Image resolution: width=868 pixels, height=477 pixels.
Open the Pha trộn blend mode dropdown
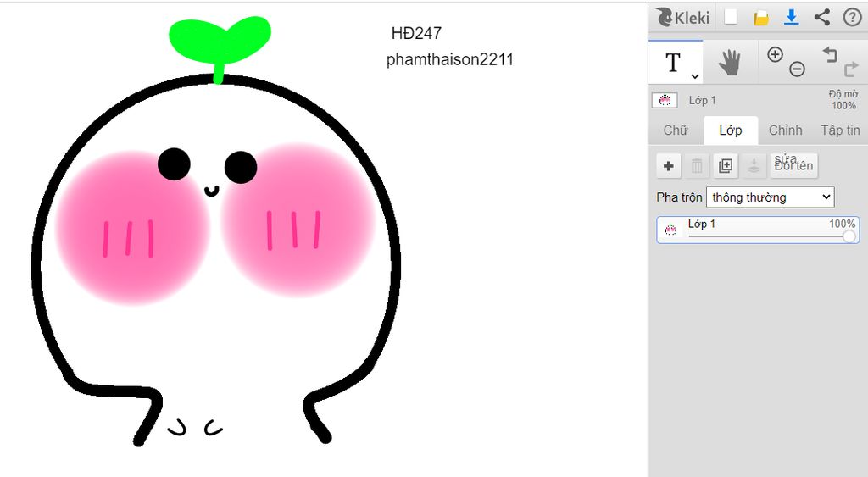tap(770, 197)
